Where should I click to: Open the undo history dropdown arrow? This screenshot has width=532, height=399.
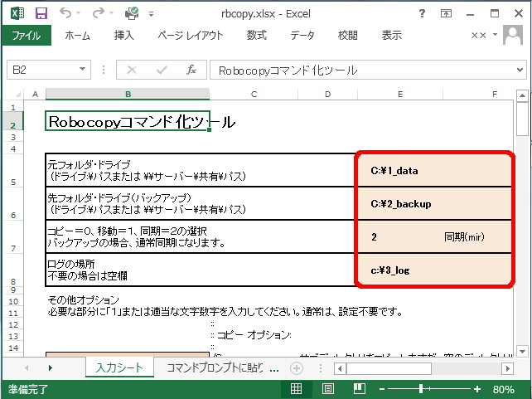click(x=79, y=13)
